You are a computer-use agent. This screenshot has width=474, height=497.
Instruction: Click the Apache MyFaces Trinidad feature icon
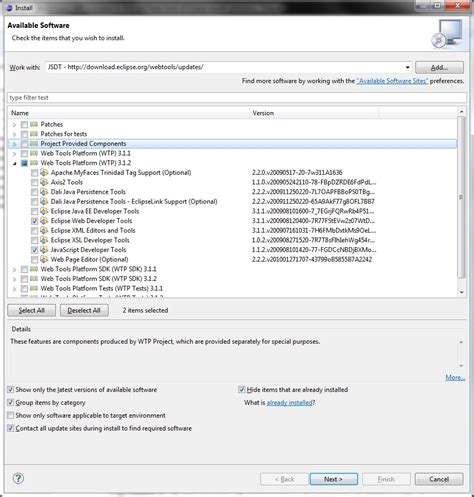[44, 173]
